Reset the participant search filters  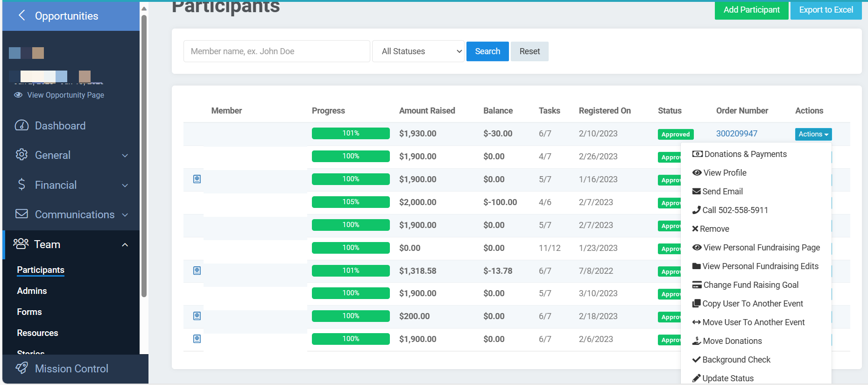coord(529,51)
